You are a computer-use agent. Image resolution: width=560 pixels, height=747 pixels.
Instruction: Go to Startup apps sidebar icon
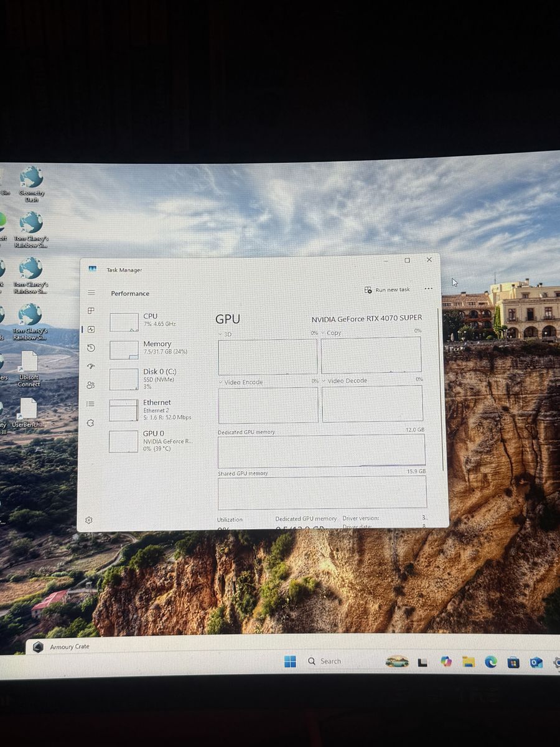91,367
